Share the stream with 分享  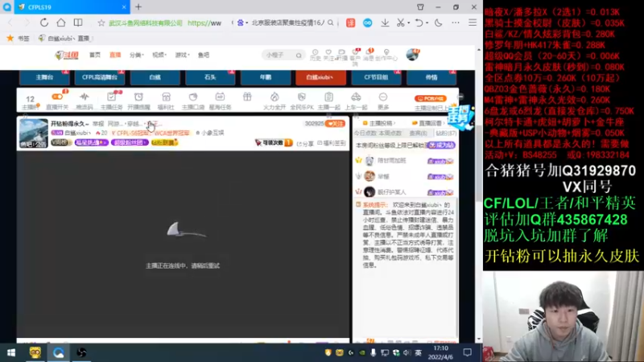[305, 143]
